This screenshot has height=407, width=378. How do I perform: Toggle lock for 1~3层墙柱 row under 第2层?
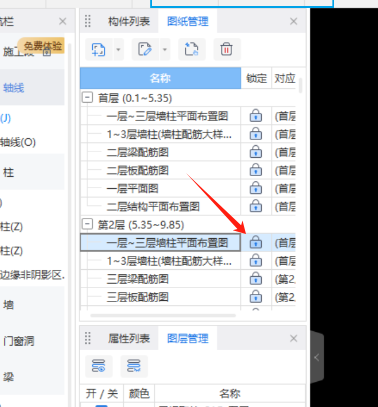pos(256,261)
